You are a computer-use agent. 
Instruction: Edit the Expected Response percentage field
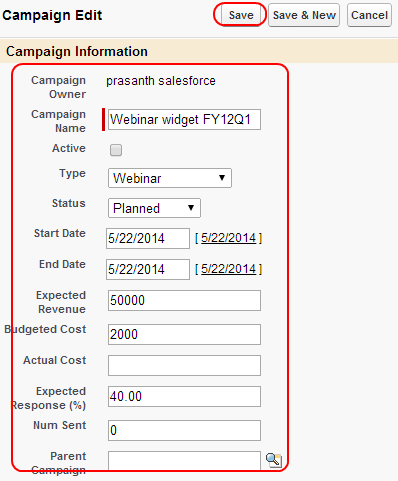point(184,396)
